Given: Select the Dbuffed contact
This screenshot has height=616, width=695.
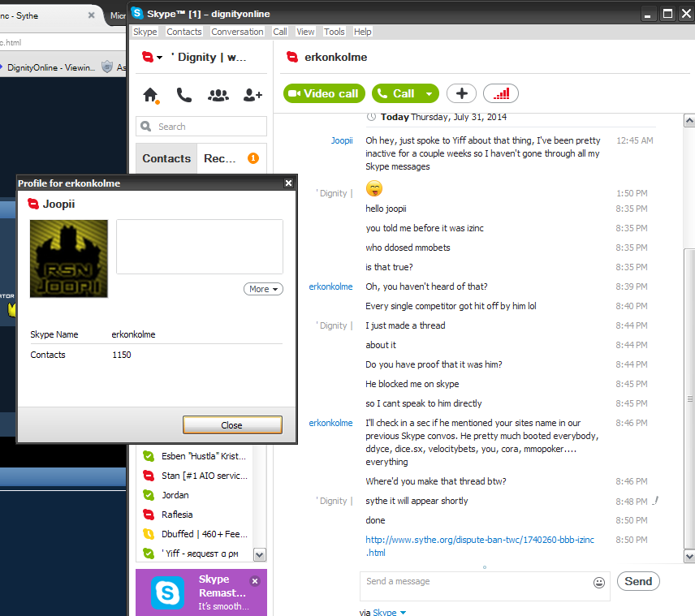Looking at the screenshot, I should click(195, 534).
